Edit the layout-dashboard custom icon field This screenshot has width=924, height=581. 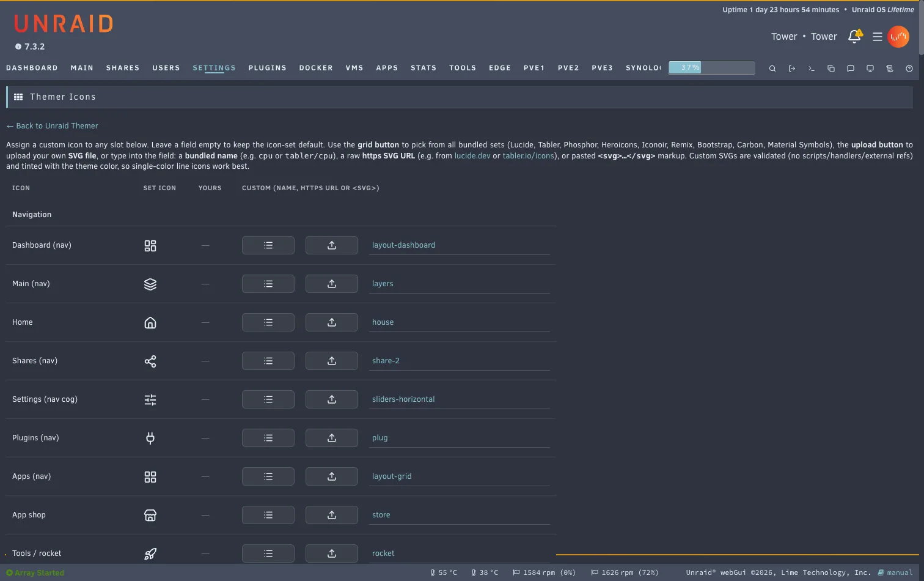[x=460, y=245]
